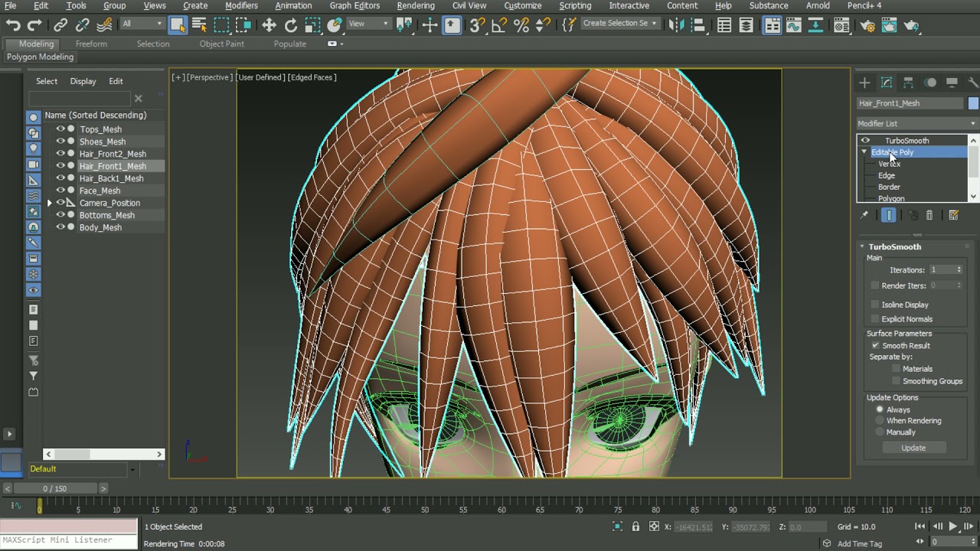980x551 pixels.
Task: Switch to the Object Paint ribbon tab
Action: point(222,44)
